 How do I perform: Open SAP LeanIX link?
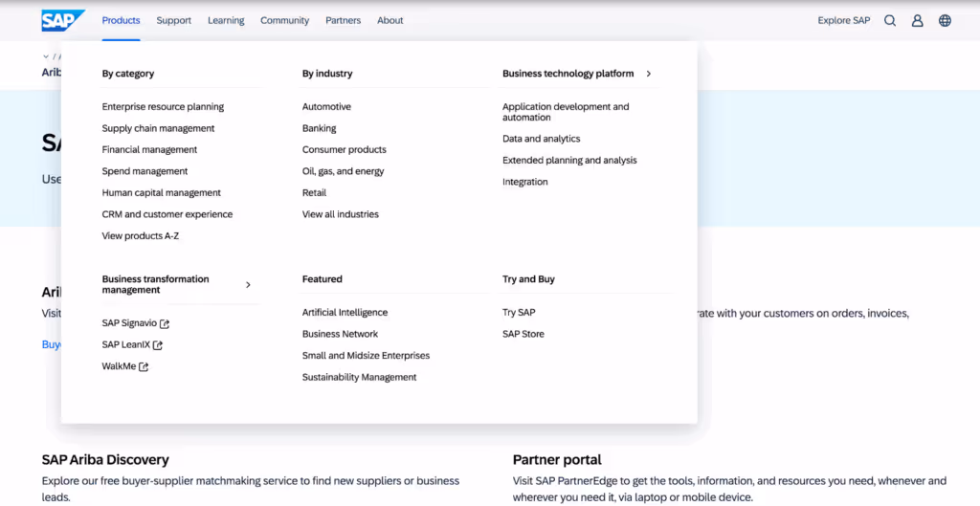(126, 345)
